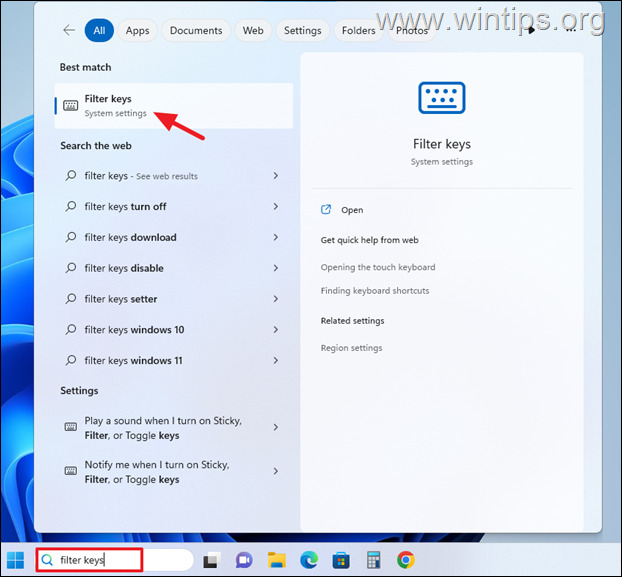622x577 pixels.
Task: Click the taskbar search box with 'filter keys'
Action: coord(115,560)
